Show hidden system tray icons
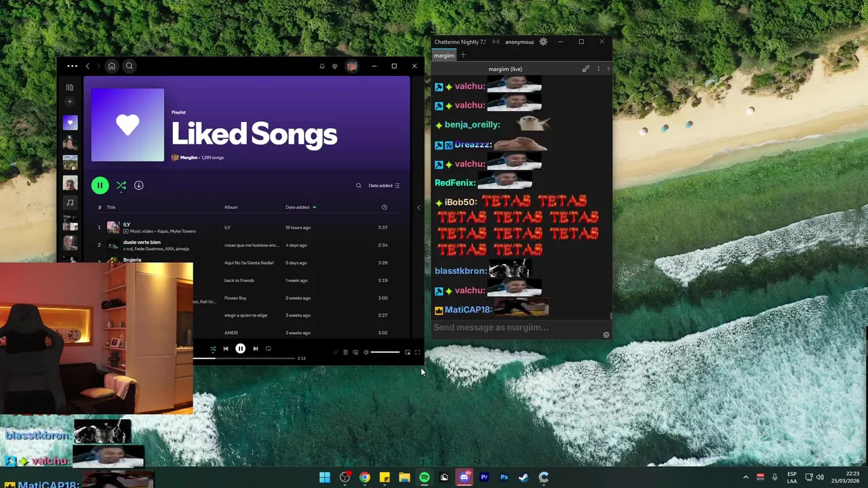 click(x=745, y=477)
